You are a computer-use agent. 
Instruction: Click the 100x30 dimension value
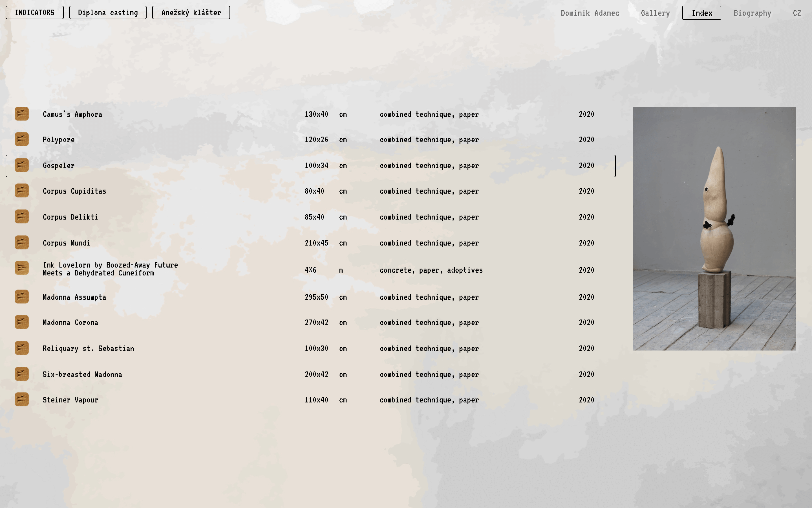[x=316, y=349]
